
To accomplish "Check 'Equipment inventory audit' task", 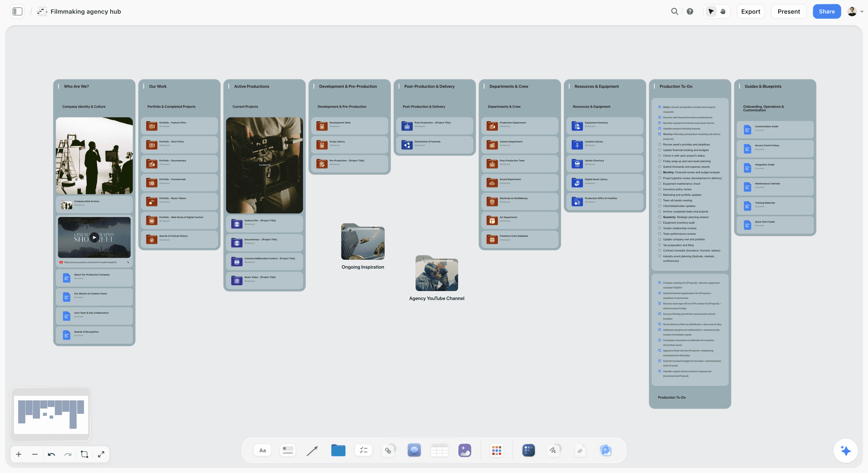I will click(659, 223).
